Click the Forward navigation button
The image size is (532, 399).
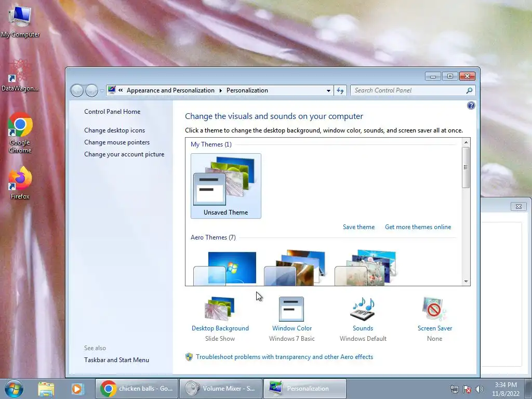click(91, 90)
